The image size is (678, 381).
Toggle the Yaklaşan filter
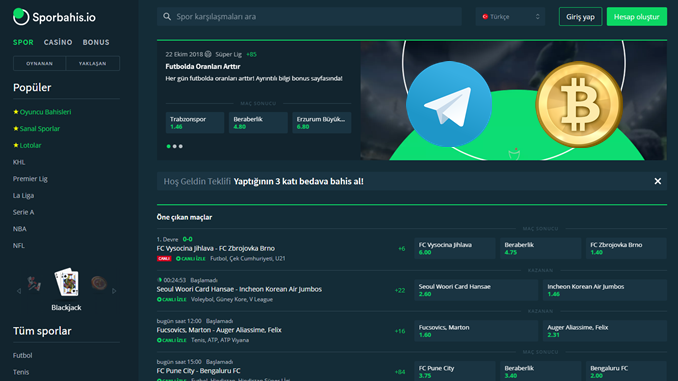[x=93, y=63]
